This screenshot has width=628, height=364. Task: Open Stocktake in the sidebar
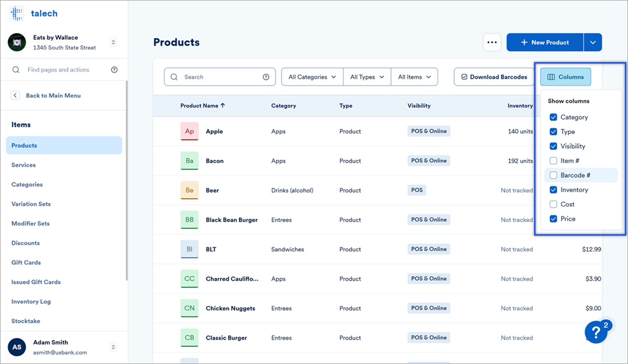pos(26,321)
